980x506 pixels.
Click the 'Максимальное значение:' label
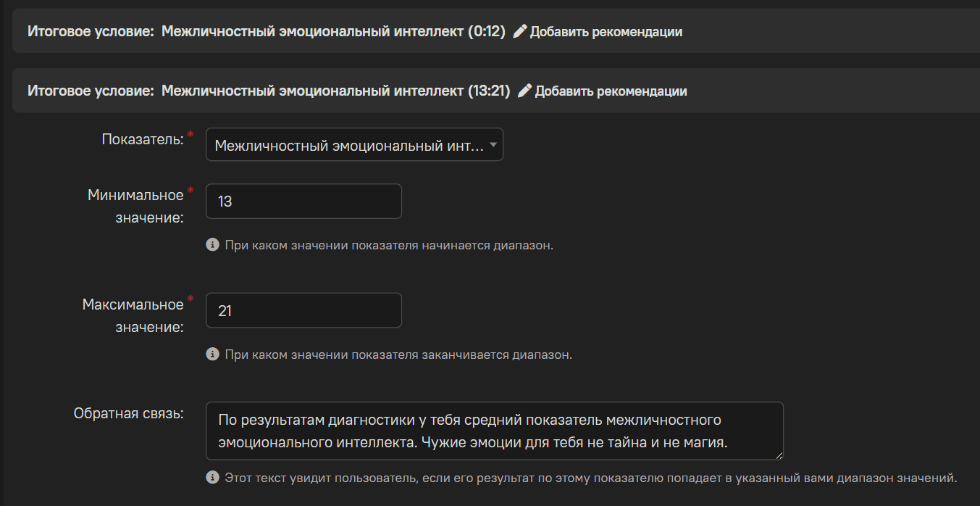pos(133,315)
